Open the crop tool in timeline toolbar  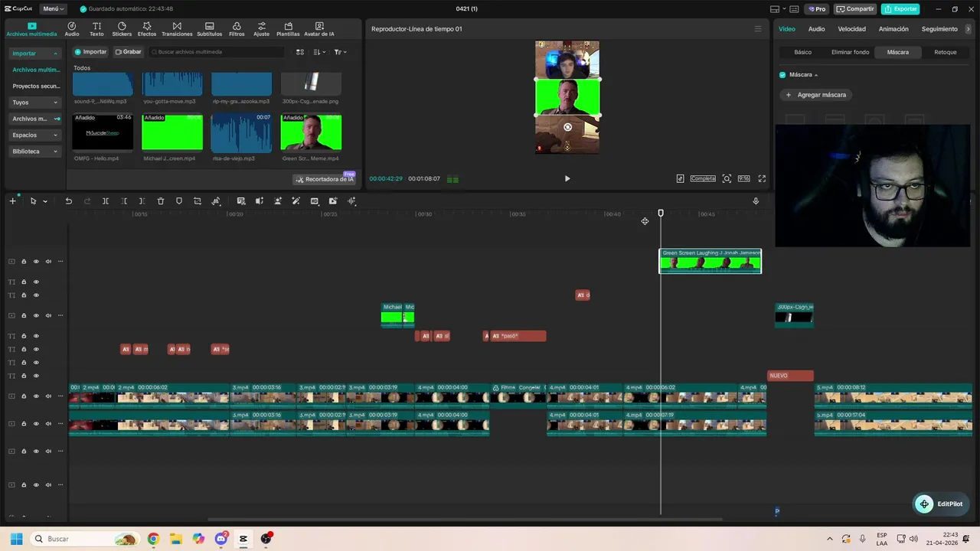point(198,201)
